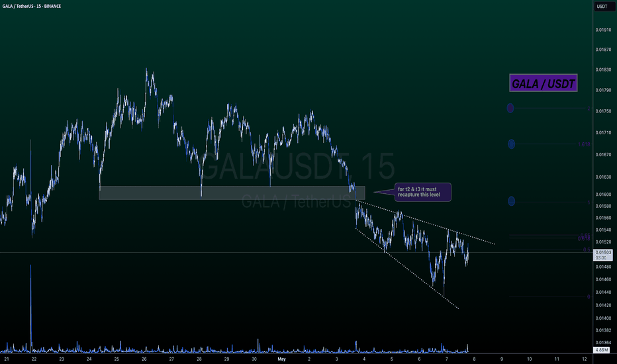The width and height of the screenshot is (617, 364).
Task: Click the 0.01420 price axis label
Action: pyautogui.click(x=603, y=305)
